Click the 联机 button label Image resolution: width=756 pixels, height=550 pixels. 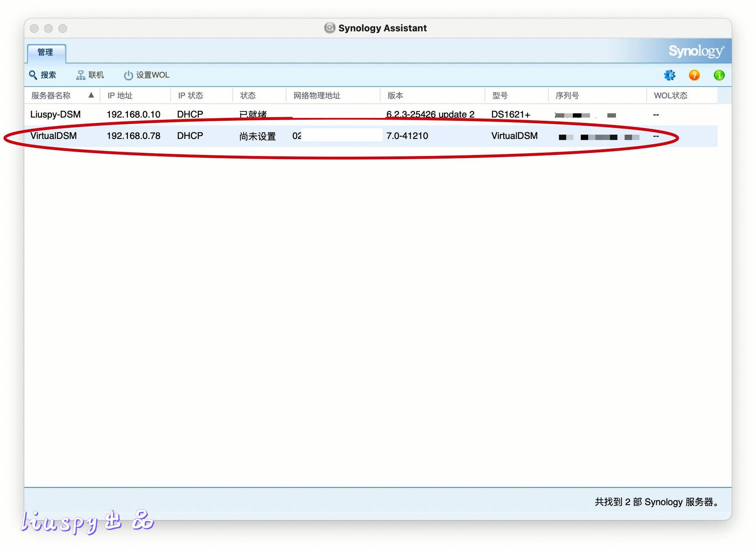point(96,75)
